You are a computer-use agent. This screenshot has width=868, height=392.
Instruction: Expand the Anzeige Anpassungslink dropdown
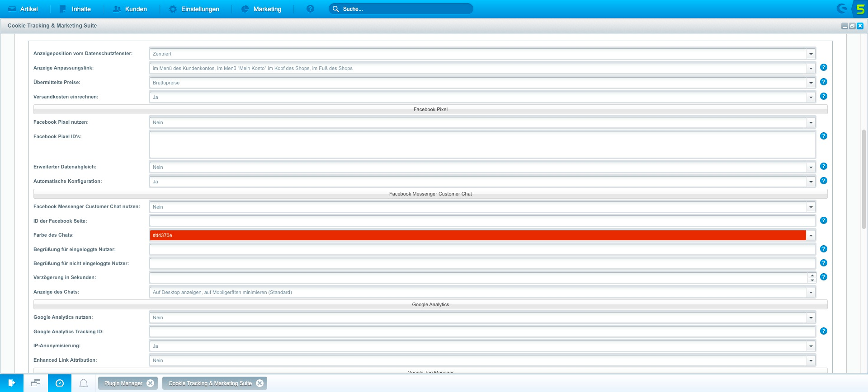point(811,68)
